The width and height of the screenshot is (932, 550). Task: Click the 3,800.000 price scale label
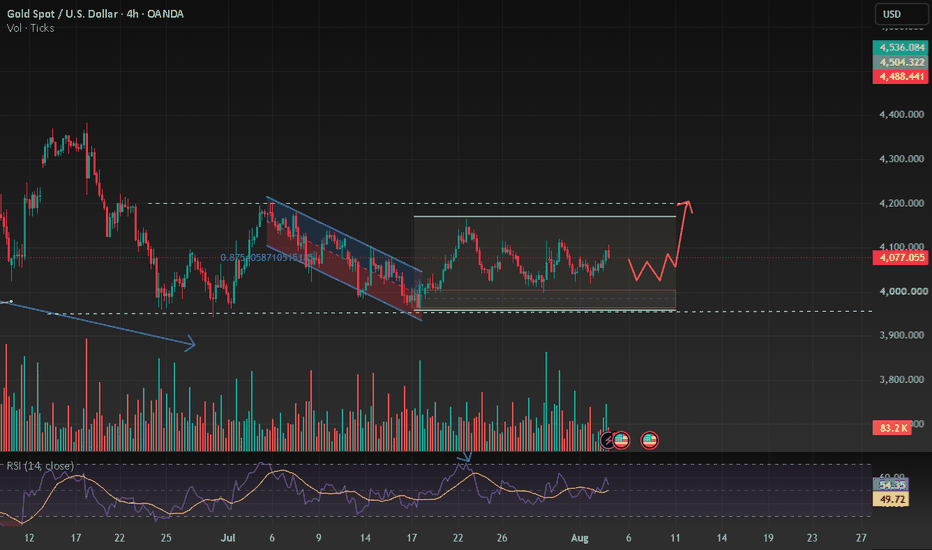pos(901,379)
